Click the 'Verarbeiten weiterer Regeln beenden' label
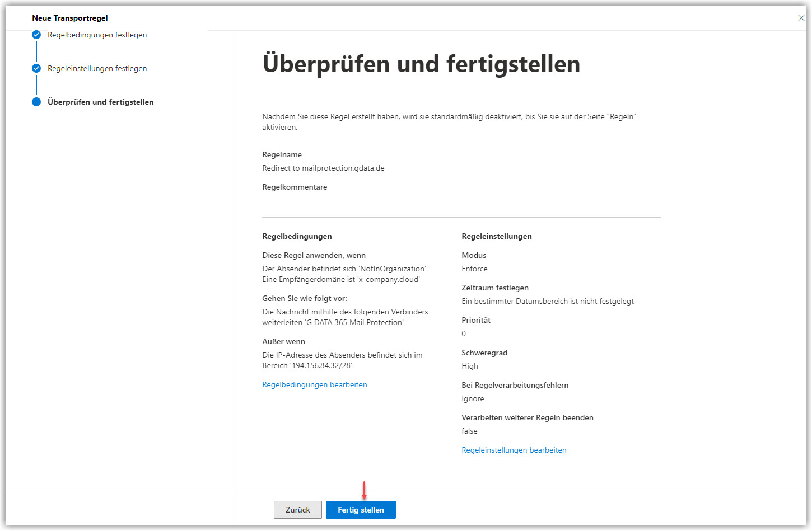This screenshot has height=531, width=812. [528, 417]
